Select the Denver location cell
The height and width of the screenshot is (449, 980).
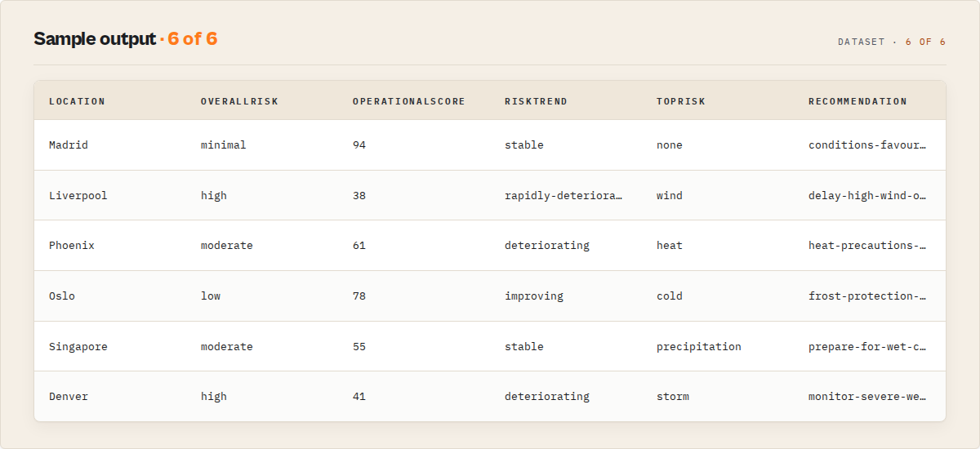tap(69, 397)
